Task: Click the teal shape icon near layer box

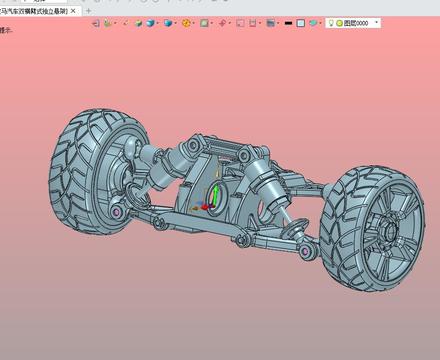Action: 313,23
